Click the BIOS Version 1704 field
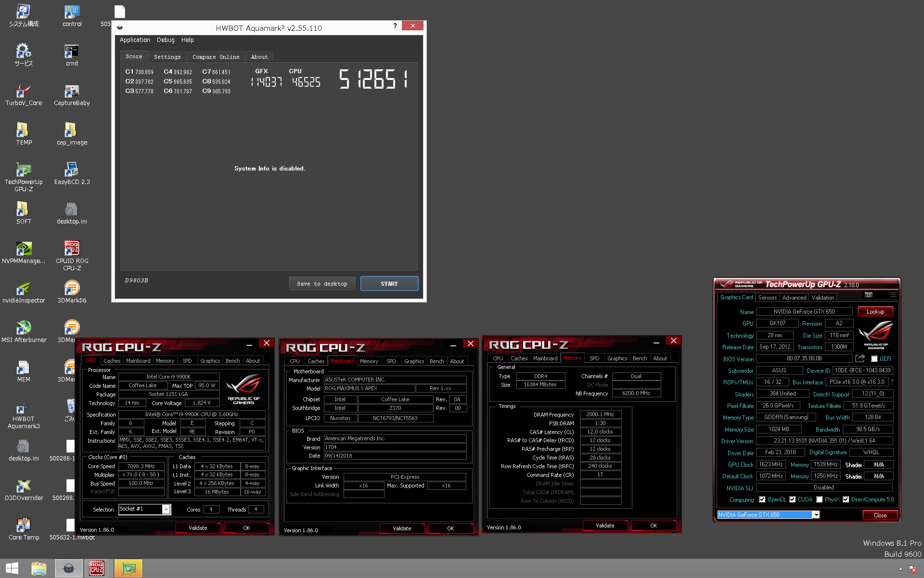924x578 pixels. [395, 447]
